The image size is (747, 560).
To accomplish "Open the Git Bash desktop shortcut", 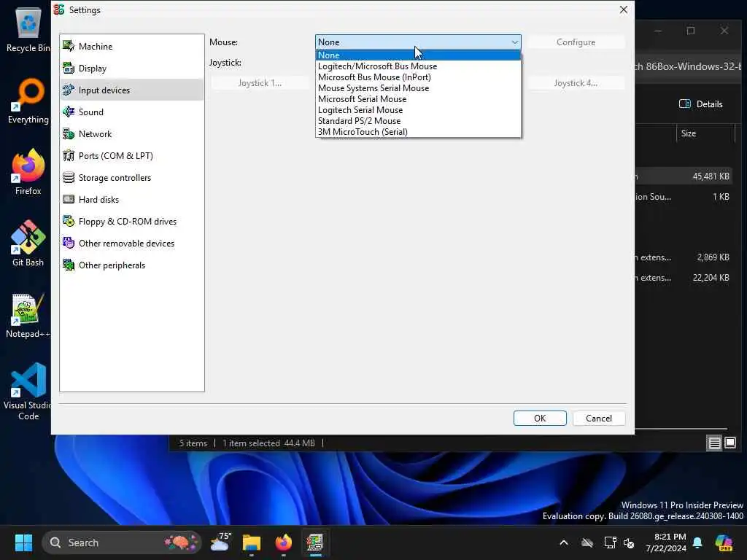I will click(x=28, y=244).
